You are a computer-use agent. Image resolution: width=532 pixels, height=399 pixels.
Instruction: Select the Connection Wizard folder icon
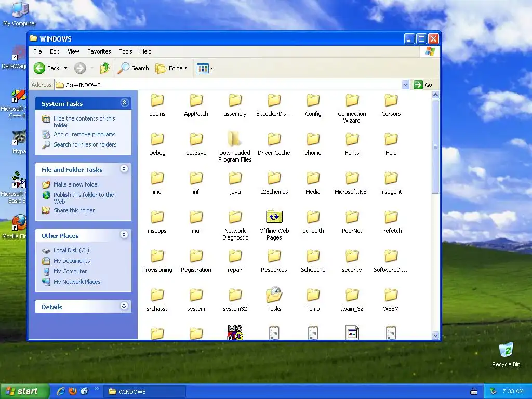click(x=352, y=100)
